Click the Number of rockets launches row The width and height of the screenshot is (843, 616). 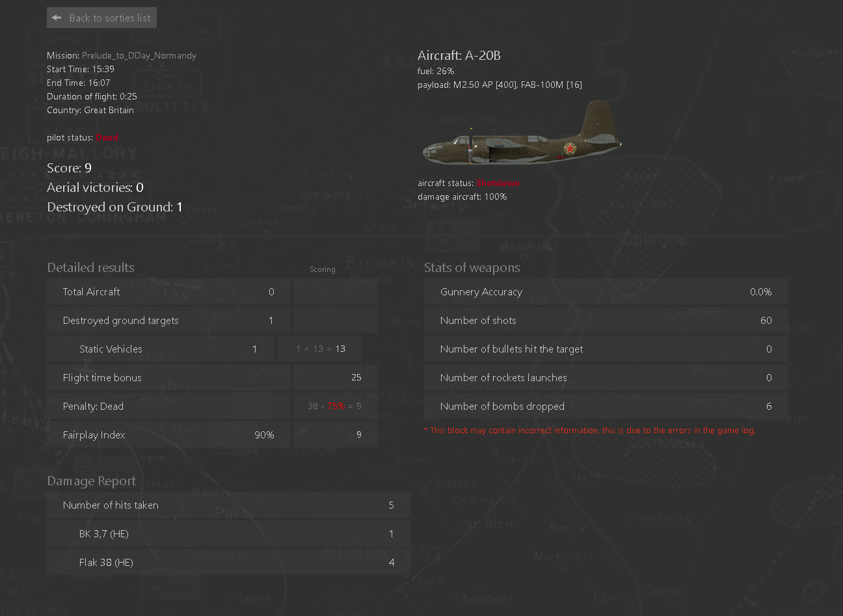[606, 378]
